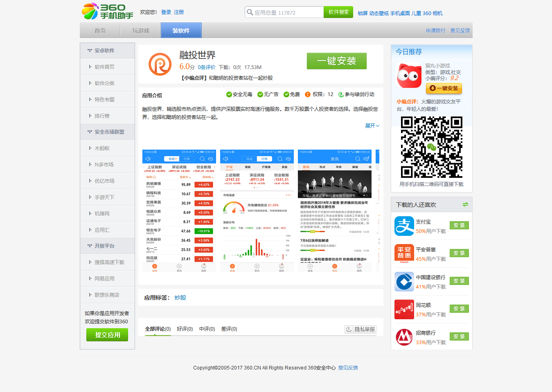Install 中国建设银行 with its 安装 button
The height and width of the screenshot is (392, 552).
click(459, 281)
